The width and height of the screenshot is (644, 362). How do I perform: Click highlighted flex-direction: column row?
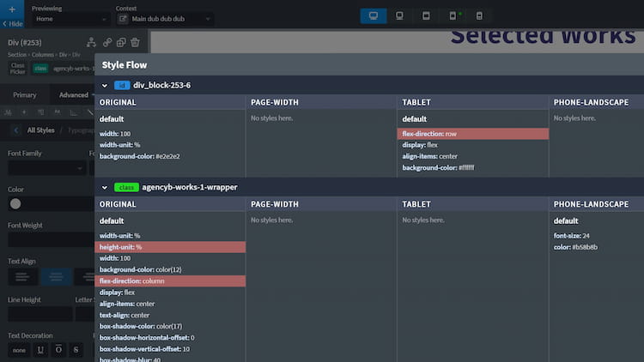pyautogui.click(x=170, y=281)
